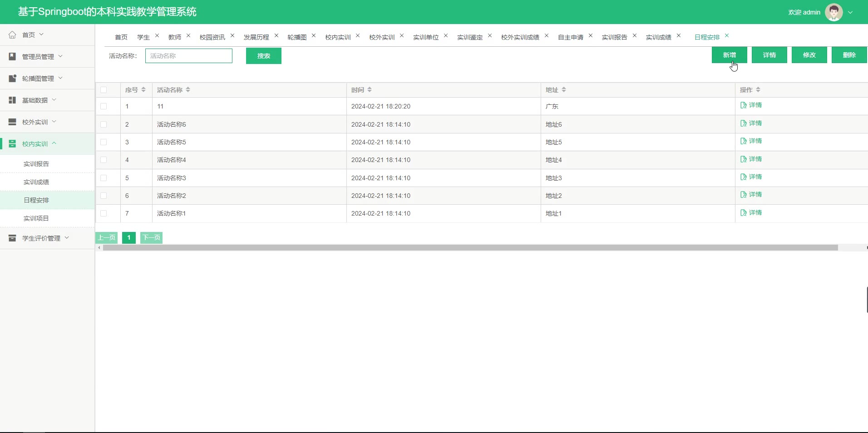Click the 删除 button
868x433 pixels.
[849, 55]
